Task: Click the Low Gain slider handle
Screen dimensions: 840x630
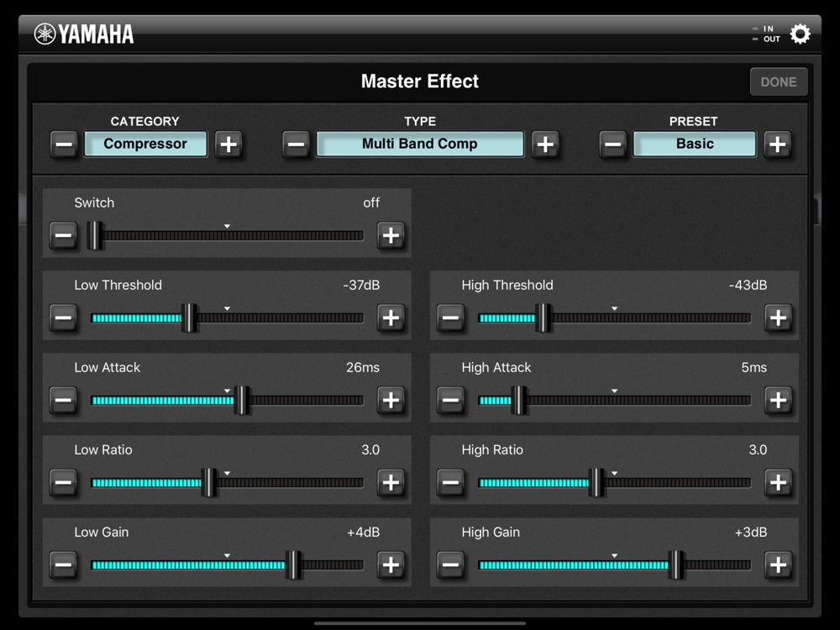Action: pyautogui.click(x=293, y=564)
